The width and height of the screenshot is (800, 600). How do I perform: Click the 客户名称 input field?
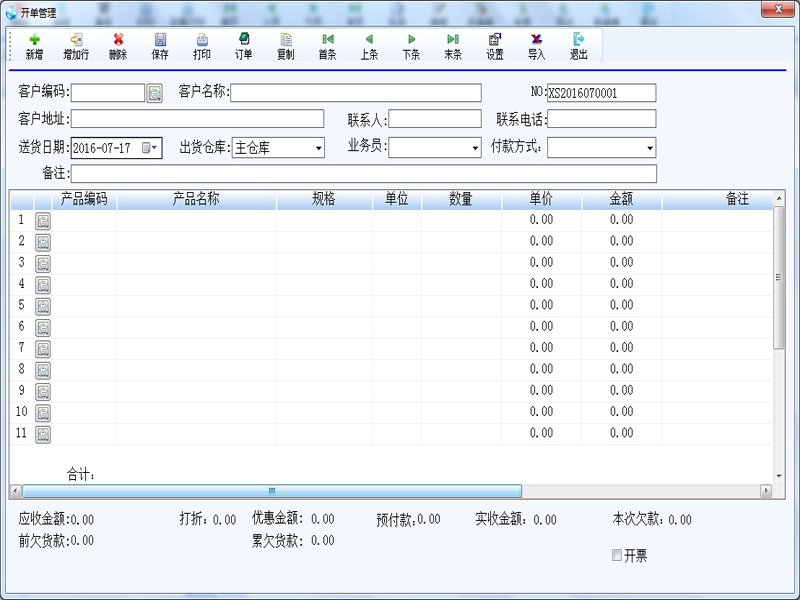[x=356, y=93]
